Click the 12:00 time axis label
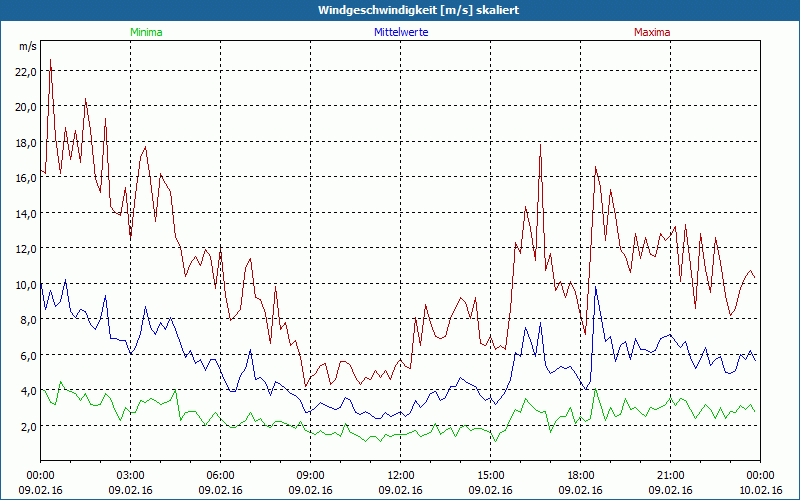Image resolution: width=800 pixels, height=500 pixels. [401, 475]
